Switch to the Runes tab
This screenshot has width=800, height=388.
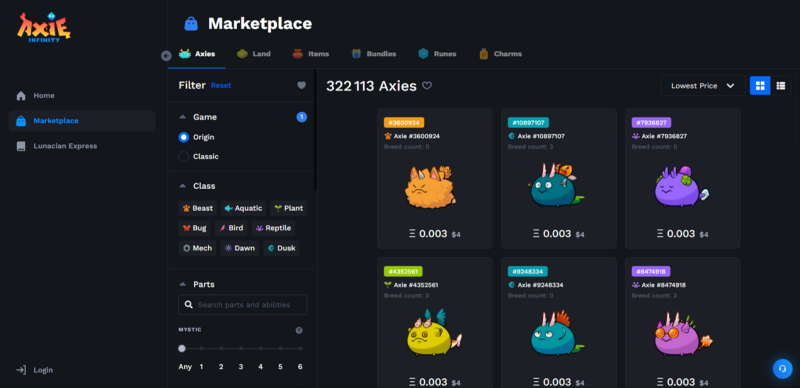(437, 54)
